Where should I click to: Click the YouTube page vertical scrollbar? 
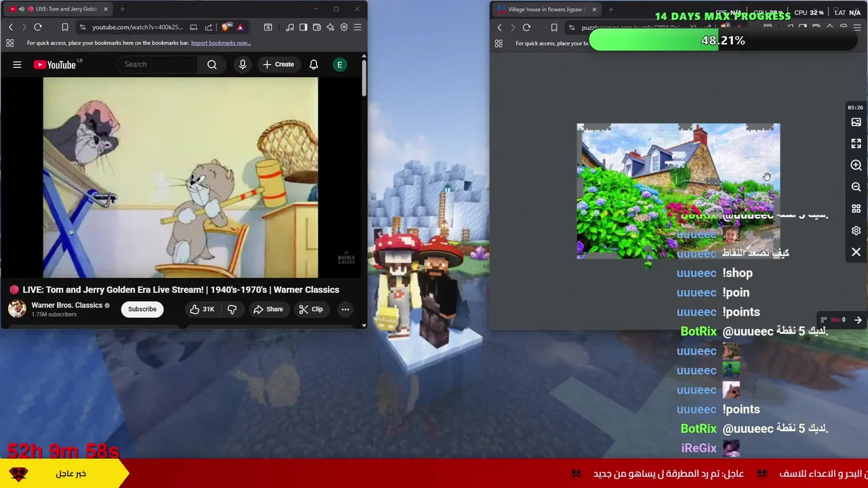click(363, 78)
